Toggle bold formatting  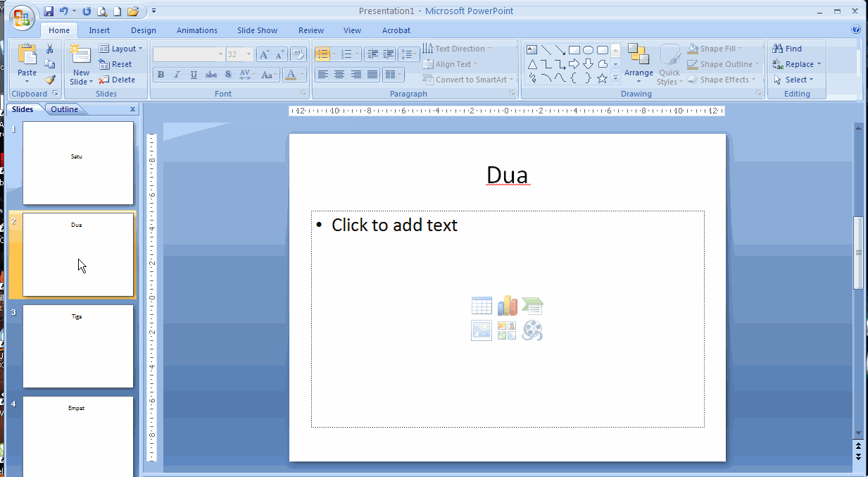161,75
